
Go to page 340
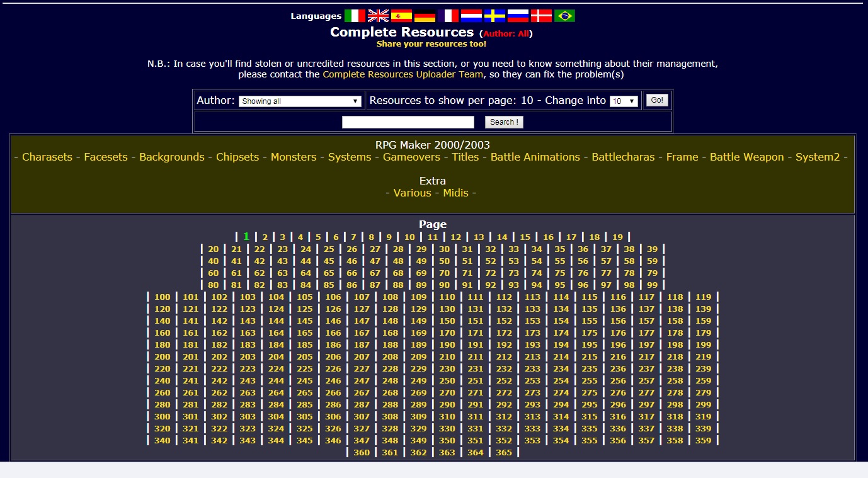coord(163,441)
